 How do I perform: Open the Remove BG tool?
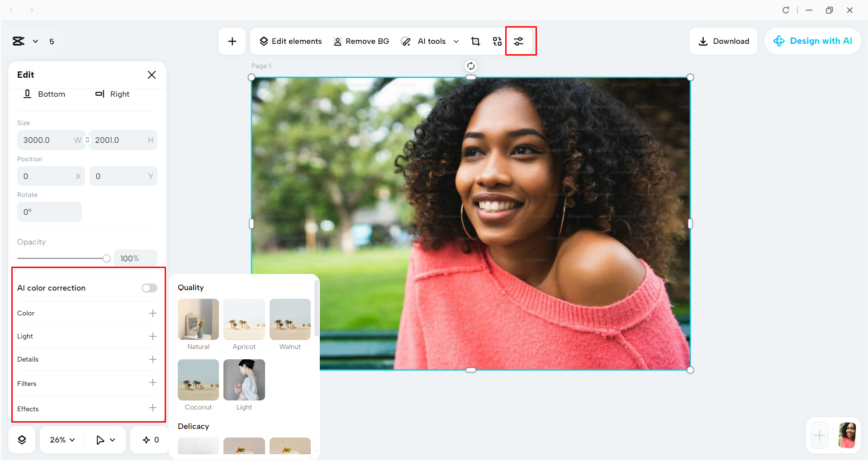click(361, 41)
